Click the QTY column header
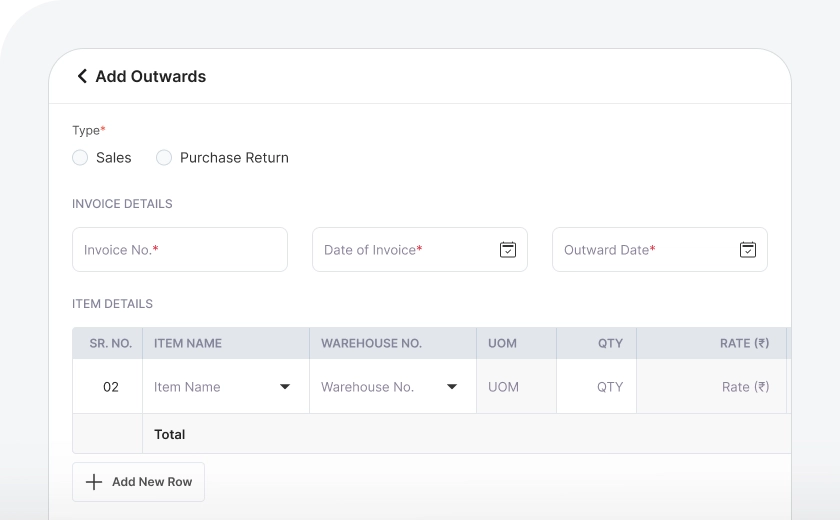This screenshot has height=520, width=840. click(x=610, y=343)
